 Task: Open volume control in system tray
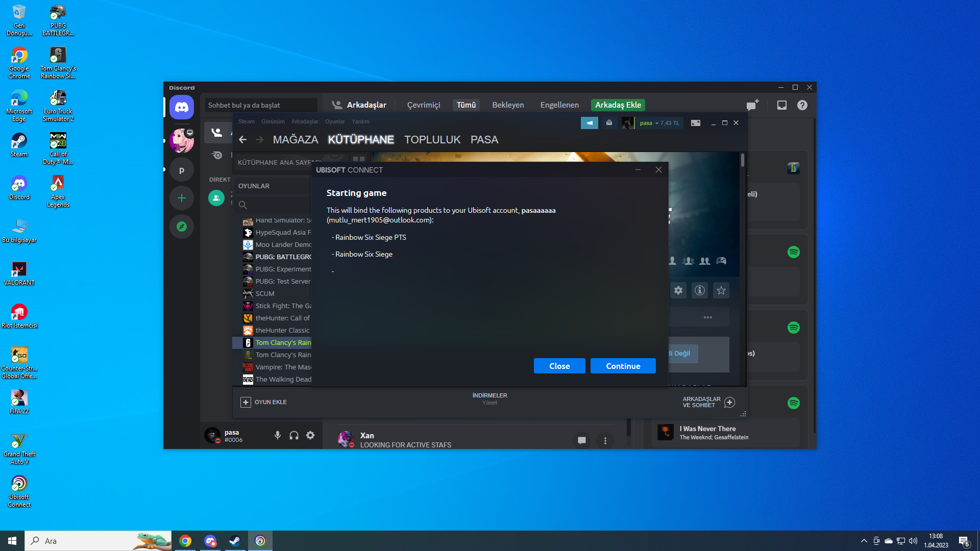click(913, 541)
